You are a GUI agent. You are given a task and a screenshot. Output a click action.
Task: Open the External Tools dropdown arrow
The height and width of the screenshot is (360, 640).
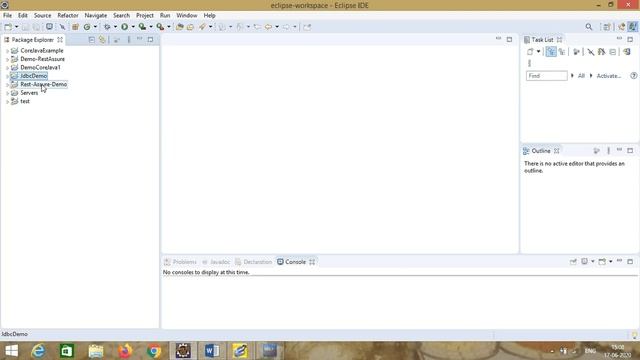point(169,27)
